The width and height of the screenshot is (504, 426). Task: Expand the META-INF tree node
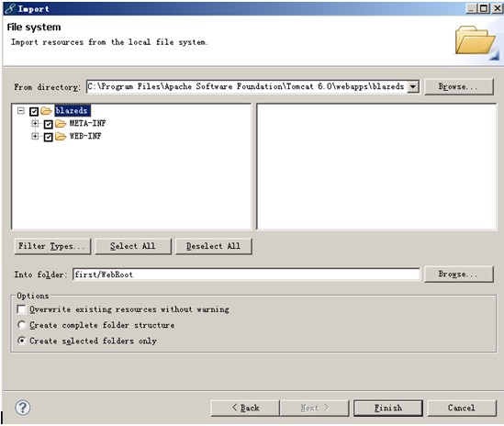(35, 123)
